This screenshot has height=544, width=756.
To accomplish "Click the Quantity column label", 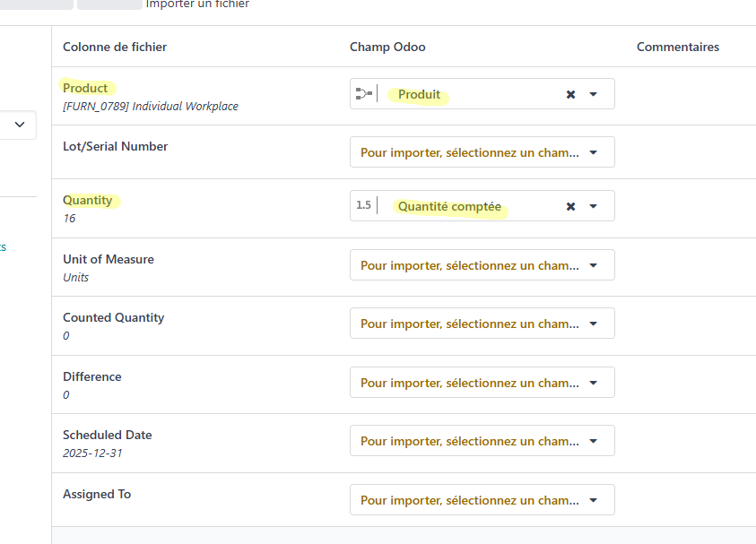I will (x=87, y=200).
